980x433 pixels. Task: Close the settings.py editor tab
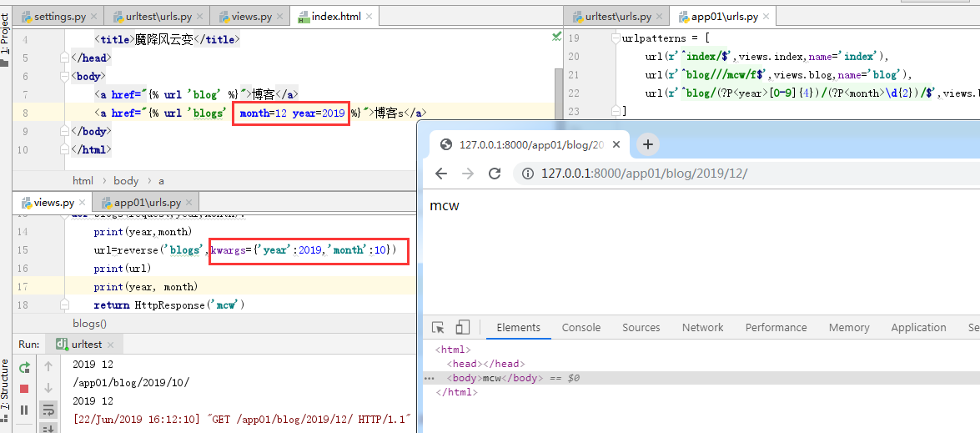93,17
